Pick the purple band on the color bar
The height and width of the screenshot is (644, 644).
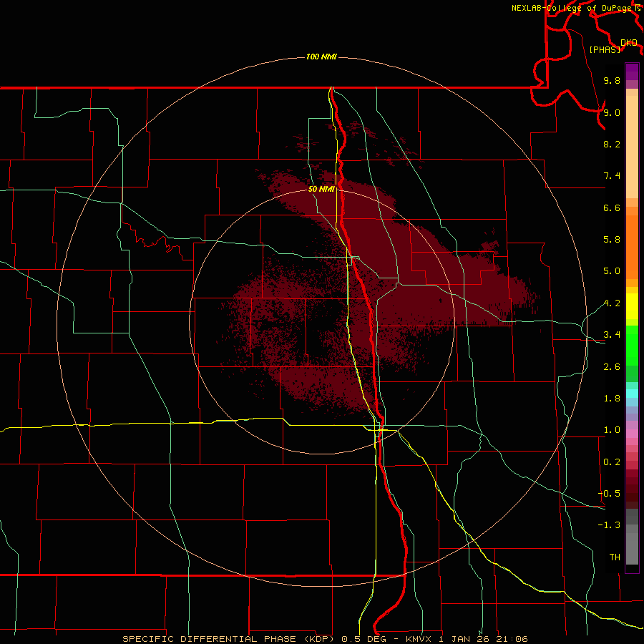(x=632, y=72)
